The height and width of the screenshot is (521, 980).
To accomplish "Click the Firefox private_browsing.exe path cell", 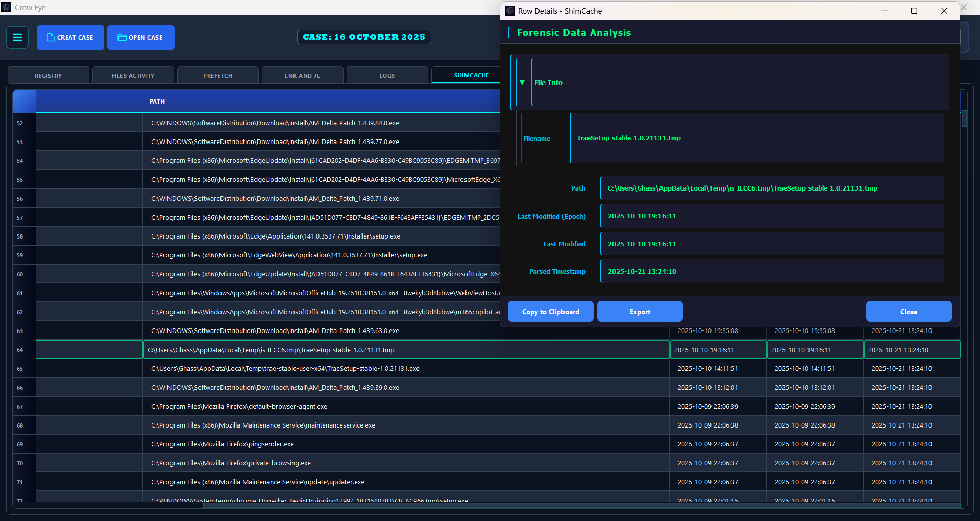I will coord(406,463).
